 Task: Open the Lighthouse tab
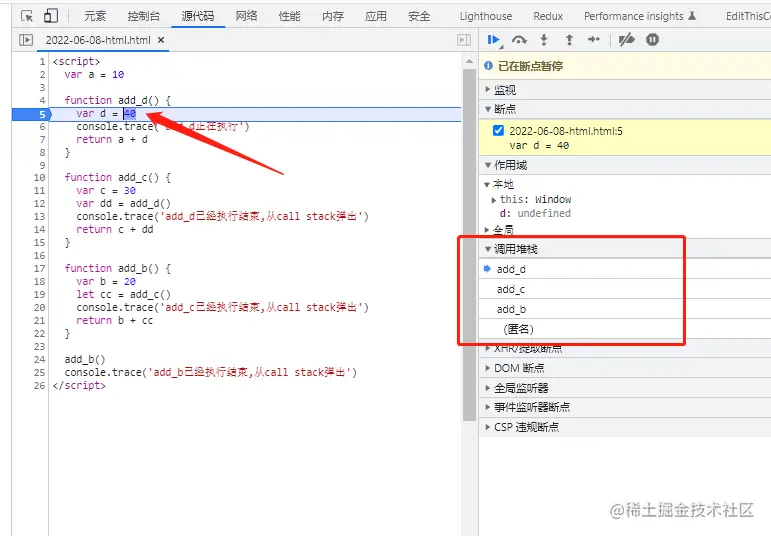click(486, 16)
